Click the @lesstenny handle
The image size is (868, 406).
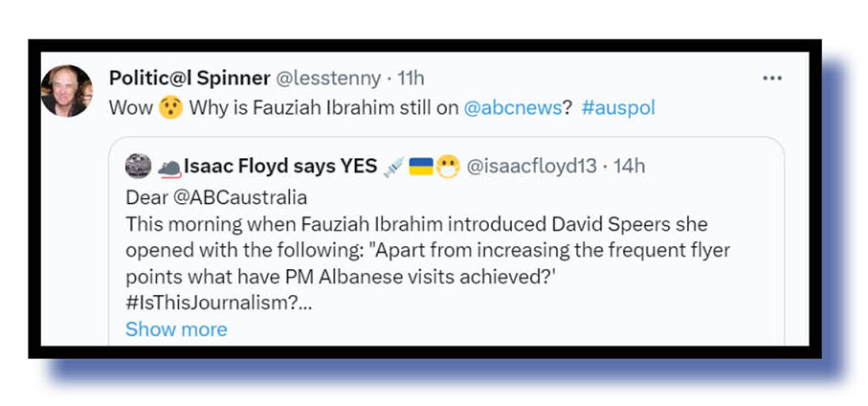click(328, 78)
